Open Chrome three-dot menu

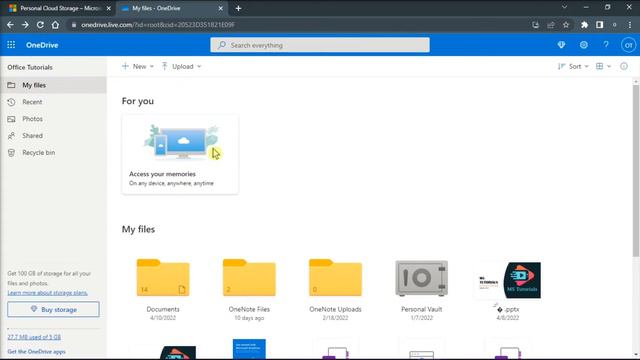tap(630, 25)
